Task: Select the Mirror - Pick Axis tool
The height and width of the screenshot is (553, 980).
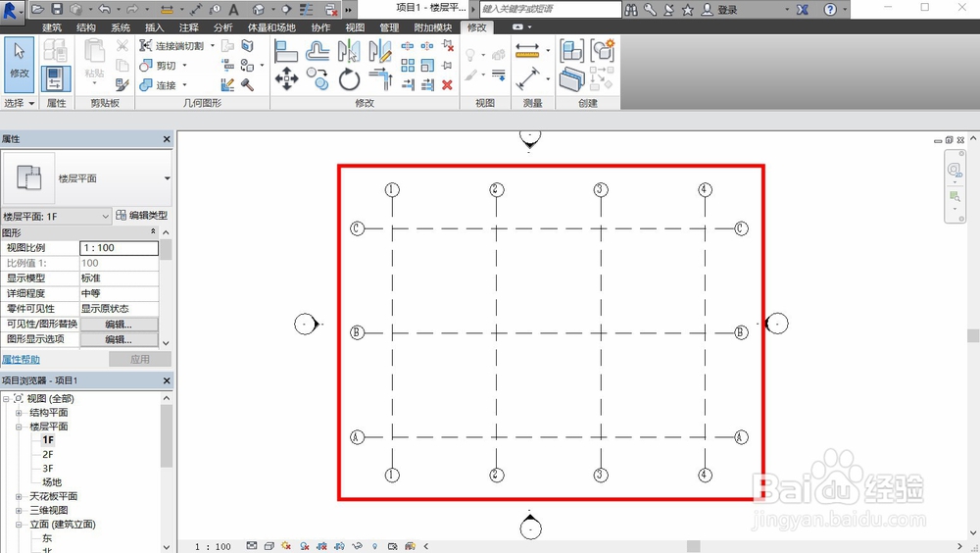Action: coord(349,51)
